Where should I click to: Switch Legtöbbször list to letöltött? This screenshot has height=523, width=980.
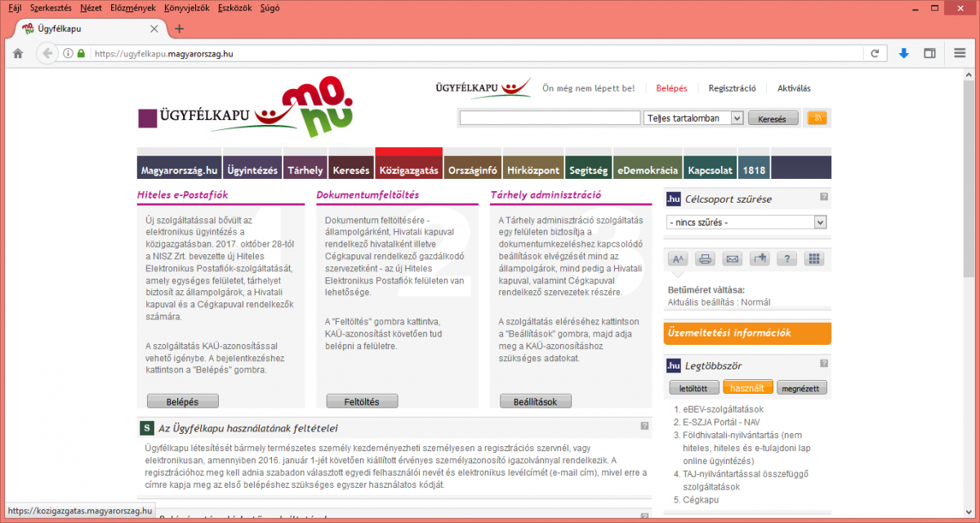click(693, 387)
